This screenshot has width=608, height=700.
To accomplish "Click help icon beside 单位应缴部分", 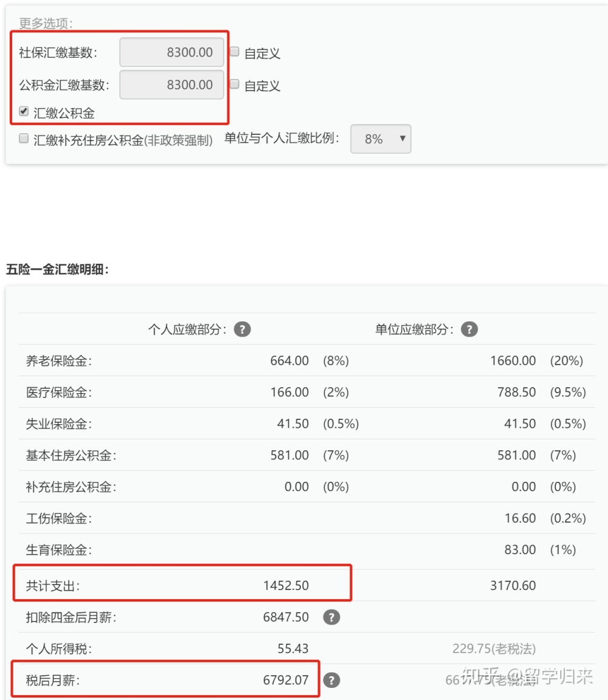I will (x=469, y=329).
